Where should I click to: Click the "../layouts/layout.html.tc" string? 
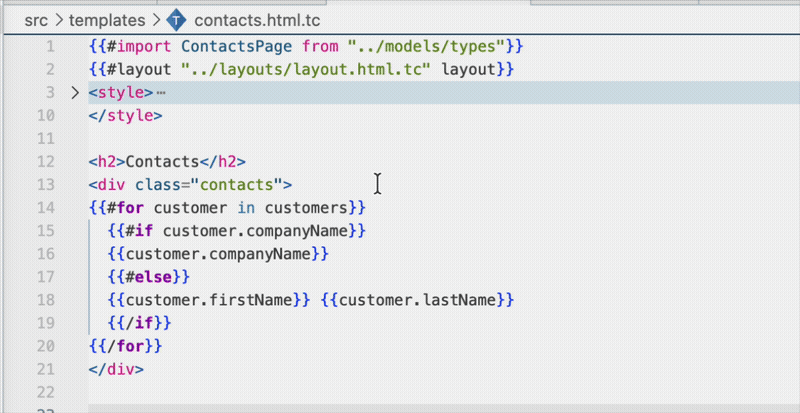click(x=307, y=69)
